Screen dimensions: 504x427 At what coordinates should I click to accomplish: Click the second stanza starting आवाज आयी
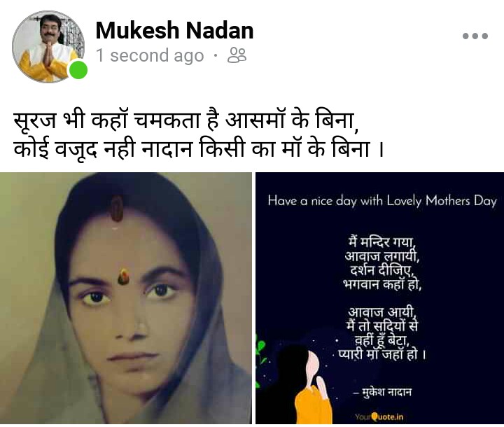[x=382, y=333]
